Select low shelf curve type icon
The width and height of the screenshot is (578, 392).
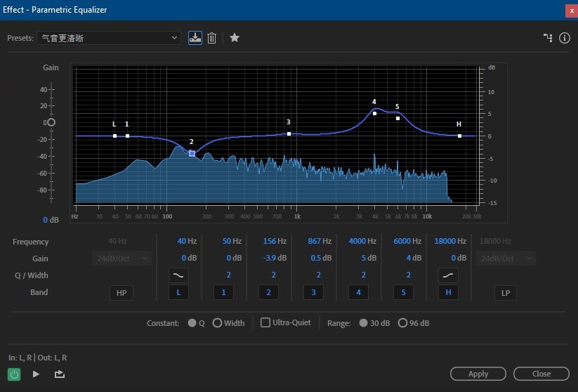pyautogui.click(x=178, y=275)
